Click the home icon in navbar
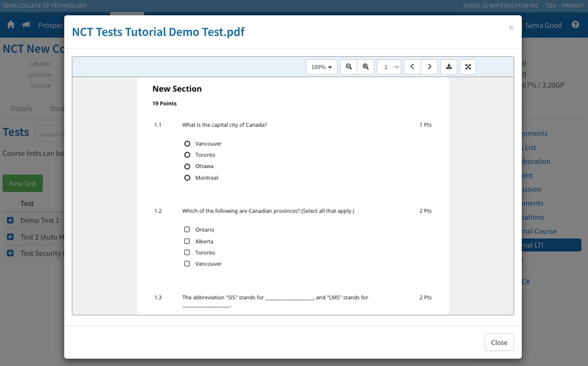Screen dimensions: 588x366 [x=11, y=25]
